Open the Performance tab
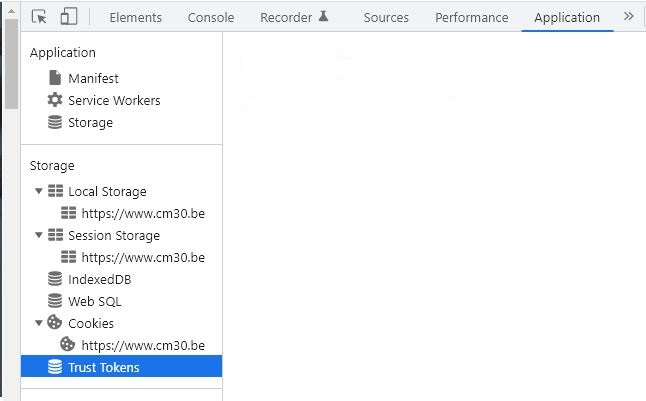The width and height of the screenshot is (646, 401). point(472,17)
